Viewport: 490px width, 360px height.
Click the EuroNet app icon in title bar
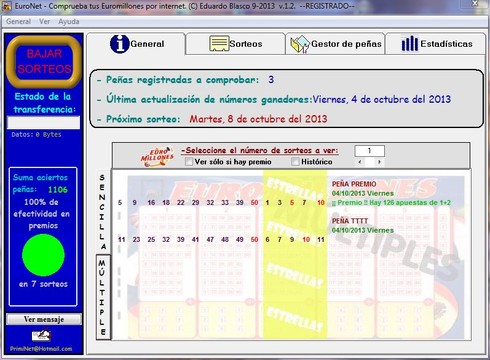(6, 6)
